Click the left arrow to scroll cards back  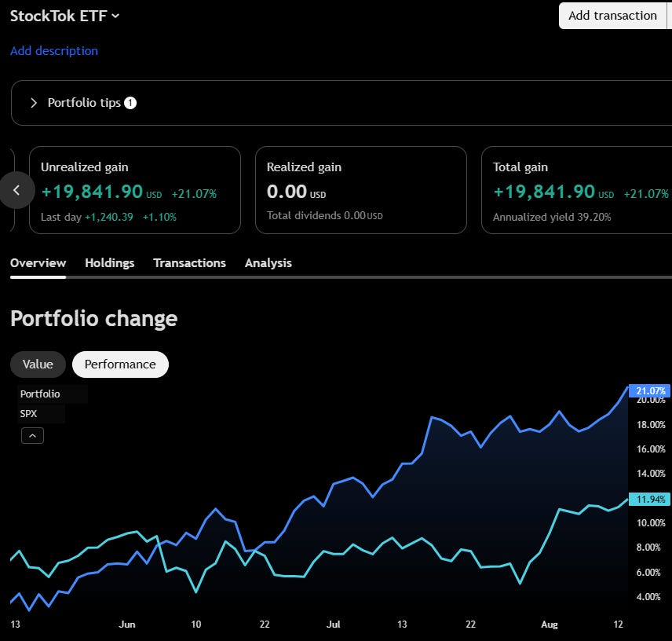16,190
